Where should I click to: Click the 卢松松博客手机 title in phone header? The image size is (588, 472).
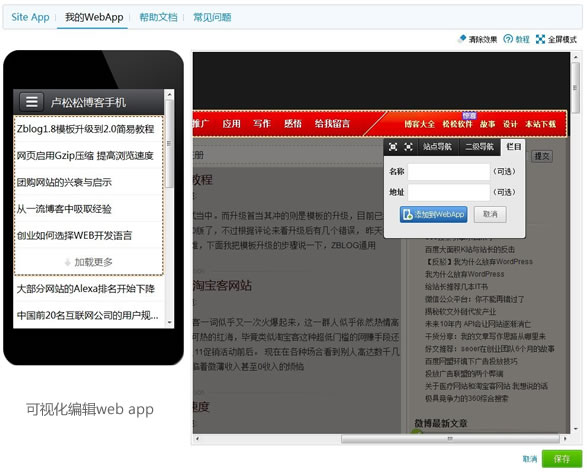[88, 102]
